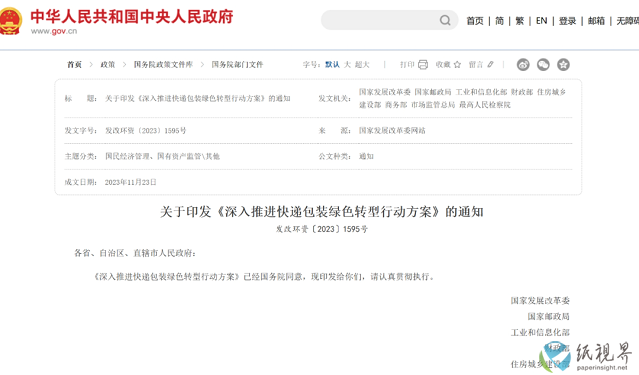The height and width of the screenshot is (375, 639).
Task: Click the document number 发改环资〔2023〕1595号 in table
Action: 145,130
